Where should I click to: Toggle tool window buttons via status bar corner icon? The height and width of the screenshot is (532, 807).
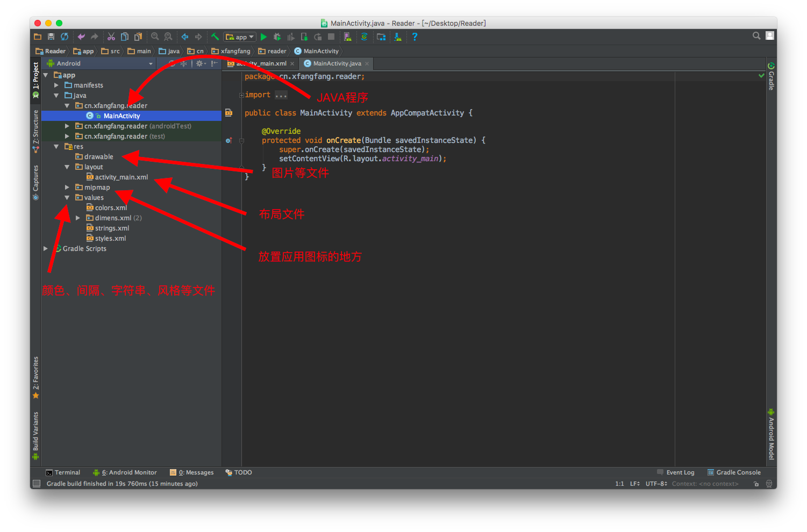point(37,484)
